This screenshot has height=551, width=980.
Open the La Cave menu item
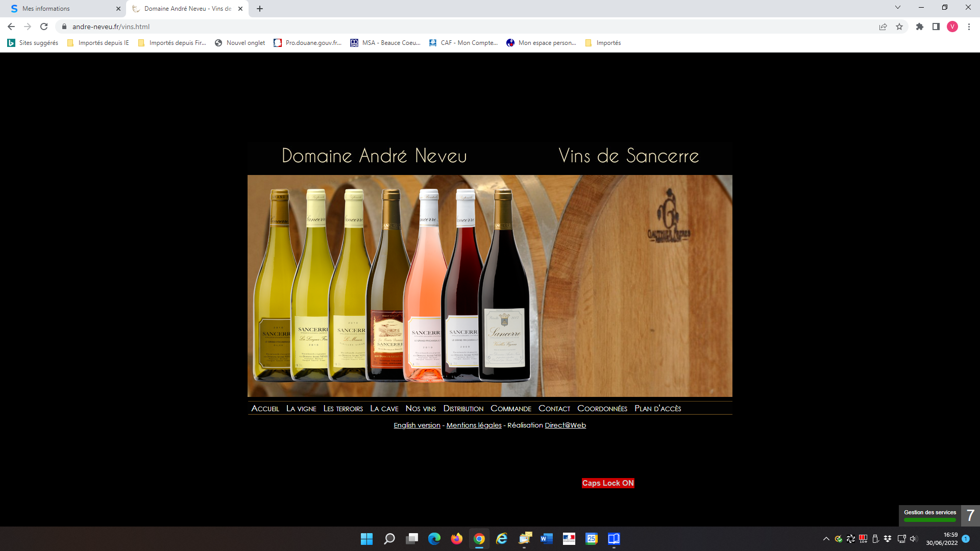[x=384, y=409]
